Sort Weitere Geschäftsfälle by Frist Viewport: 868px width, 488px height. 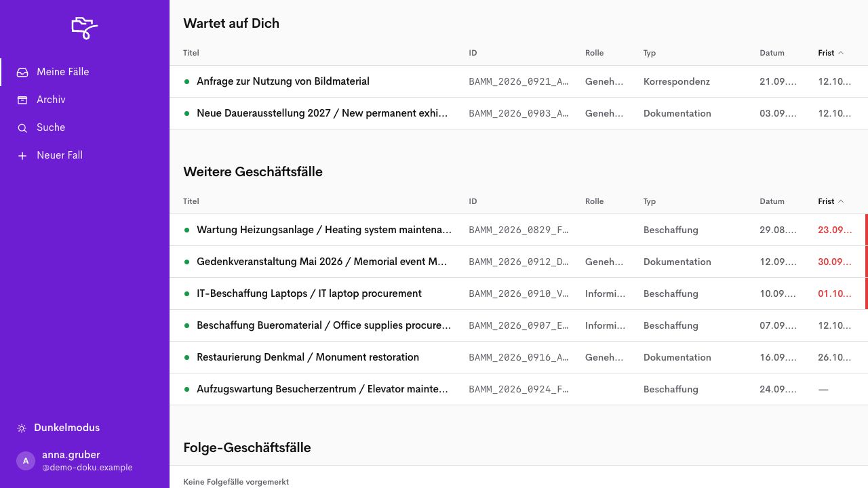click(x=831, y=201)
